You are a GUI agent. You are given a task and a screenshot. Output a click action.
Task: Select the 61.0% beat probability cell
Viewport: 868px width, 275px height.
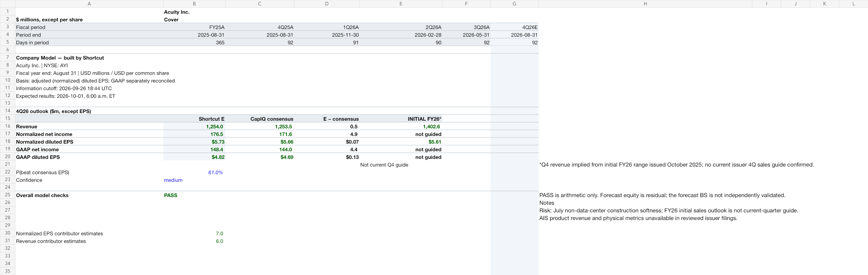click(x=194, y=172)
